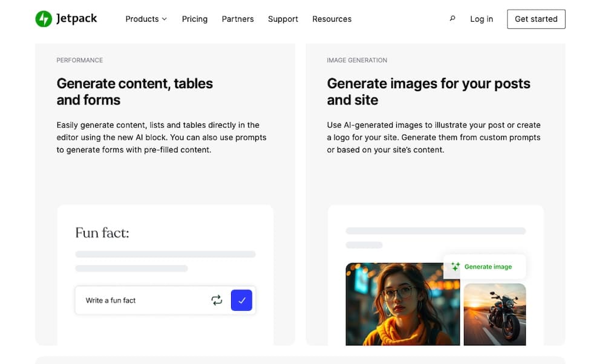Click the Log in link

tap(482, 19)
